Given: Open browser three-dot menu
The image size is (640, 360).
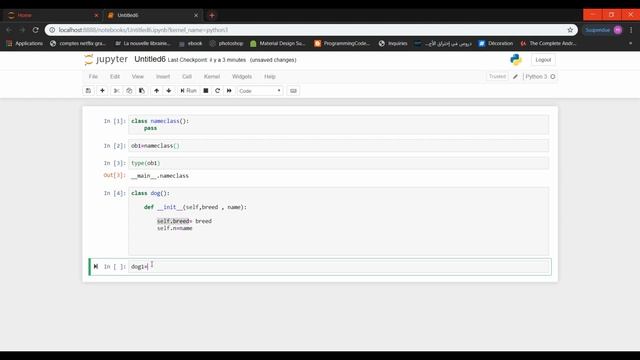Looking at the screenshot, I should pyautogui.click(x=631, y=30).
